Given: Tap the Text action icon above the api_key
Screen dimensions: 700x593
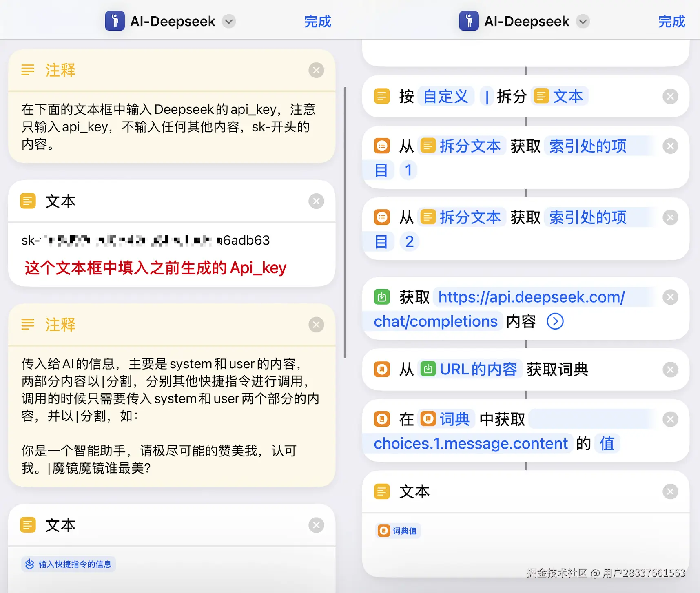Looking at the screenshot, I should [x=28, y=201].
